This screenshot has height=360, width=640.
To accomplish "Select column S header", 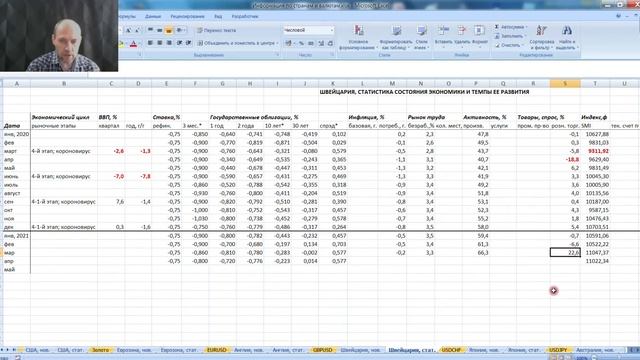I will point(565,84).
